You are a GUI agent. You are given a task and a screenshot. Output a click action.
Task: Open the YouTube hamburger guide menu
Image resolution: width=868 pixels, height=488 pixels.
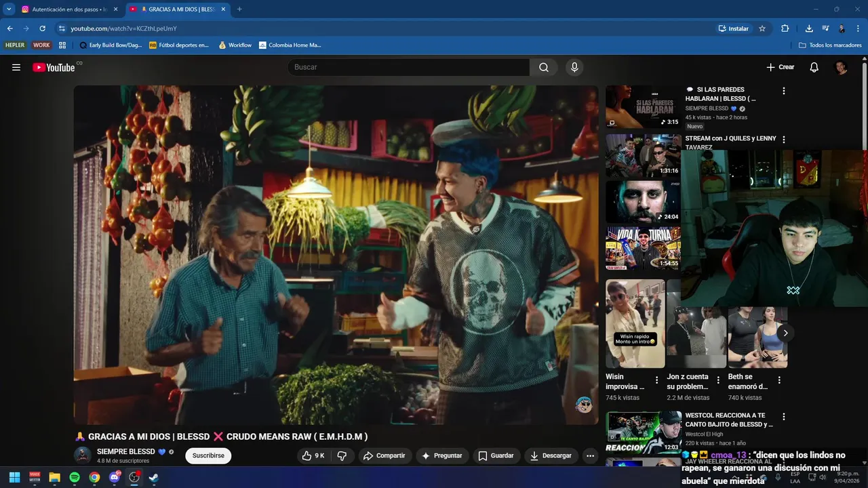[16, 67]
